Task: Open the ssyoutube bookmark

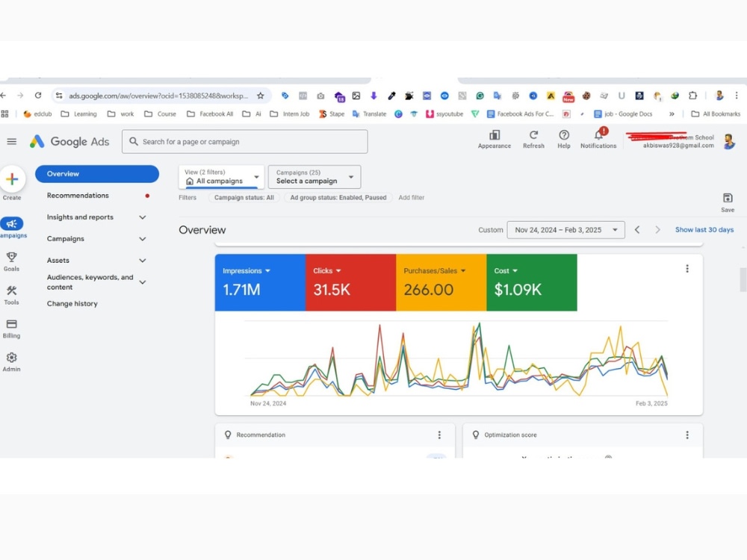Action: (x=444, y=113)
